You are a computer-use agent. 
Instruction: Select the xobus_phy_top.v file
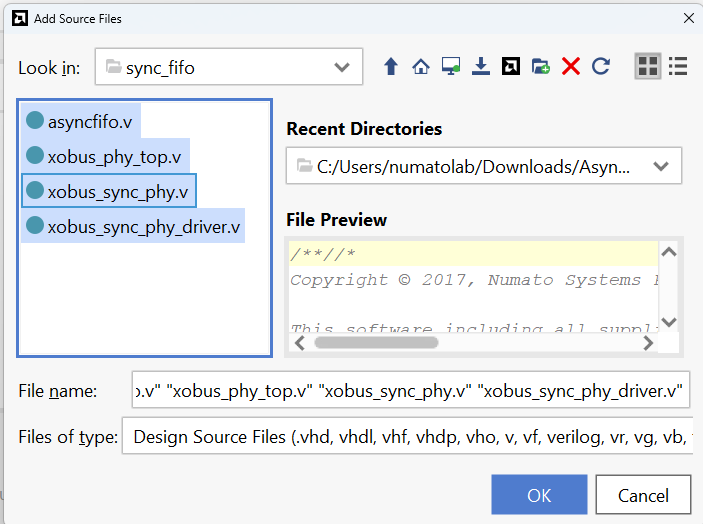(114, 157)
